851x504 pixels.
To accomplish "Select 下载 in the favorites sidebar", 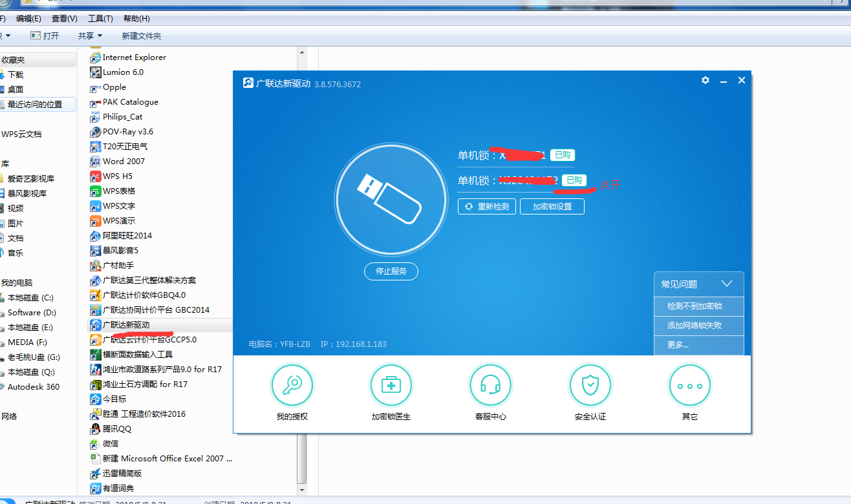I will click(16, 75).
